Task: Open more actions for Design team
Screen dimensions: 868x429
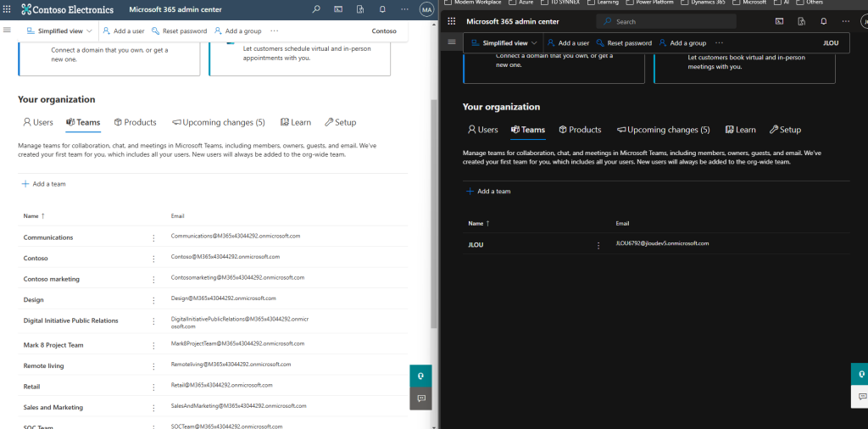Action: [x=154, y=300]
